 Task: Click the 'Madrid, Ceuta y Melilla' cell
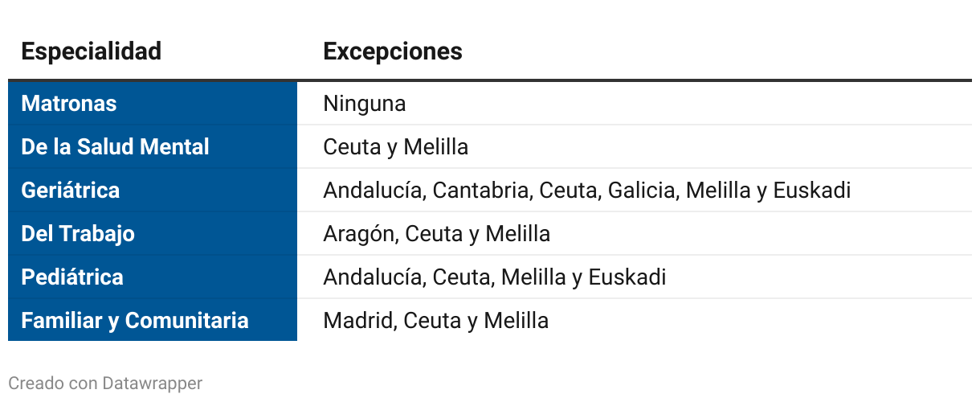(x=635, y=321)
